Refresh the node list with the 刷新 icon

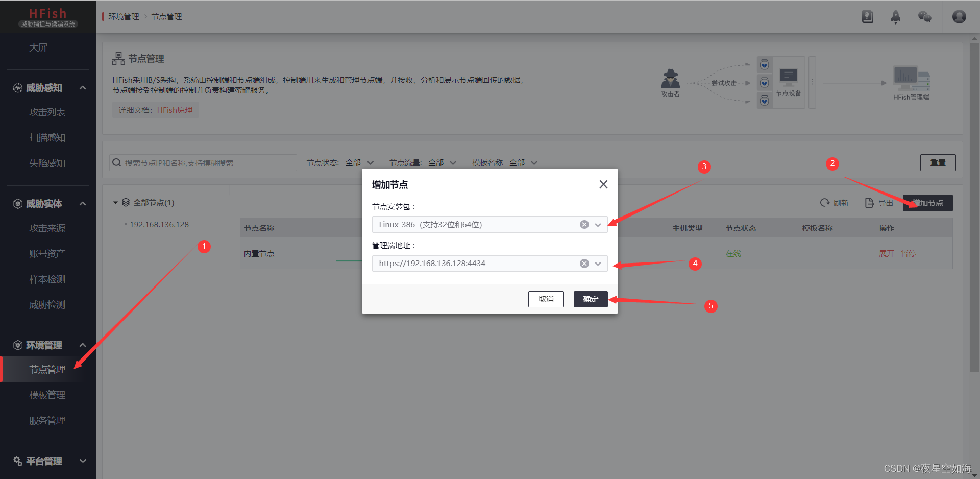pos(835,203)
